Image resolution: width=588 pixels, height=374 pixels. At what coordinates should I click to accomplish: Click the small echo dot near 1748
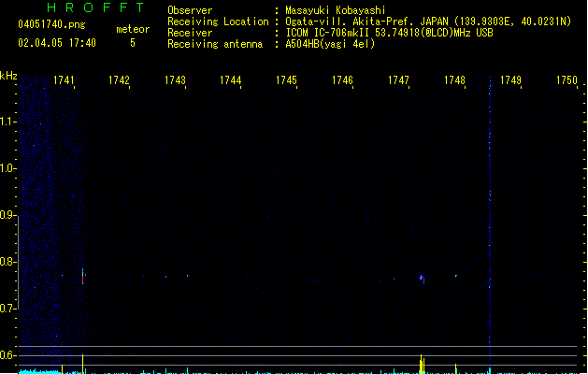pos(456,276)
